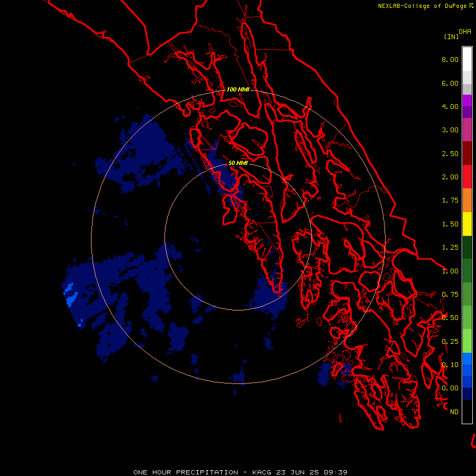This screenshot has height=476, width=476.
Task: Click the [IN] units label
Action: tap(451, 36)
